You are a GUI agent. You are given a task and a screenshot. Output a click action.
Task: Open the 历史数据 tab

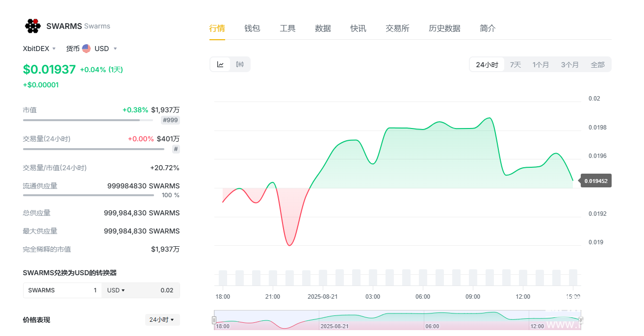444,28
